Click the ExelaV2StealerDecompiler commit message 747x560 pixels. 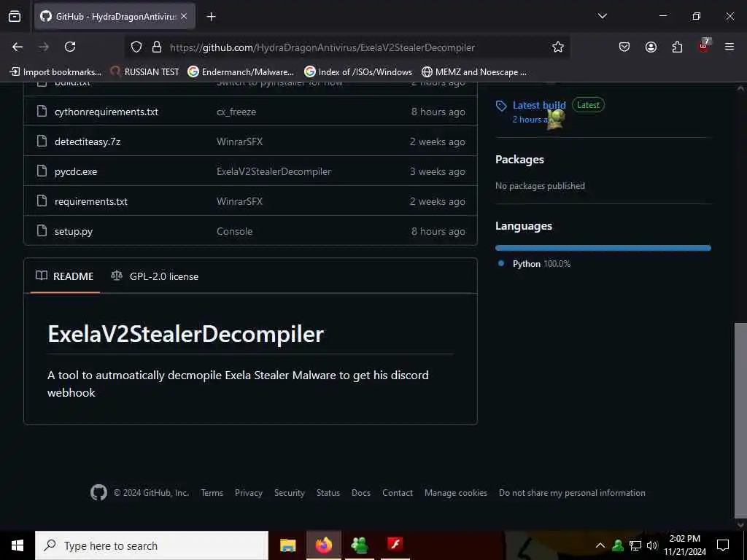coord(274,172)
